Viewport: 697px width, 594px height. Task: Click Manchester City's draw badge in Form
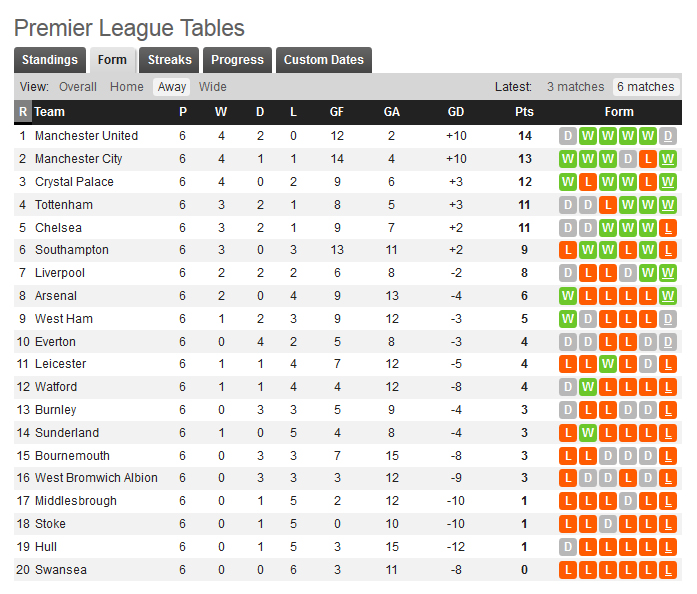tap(628, 159)
